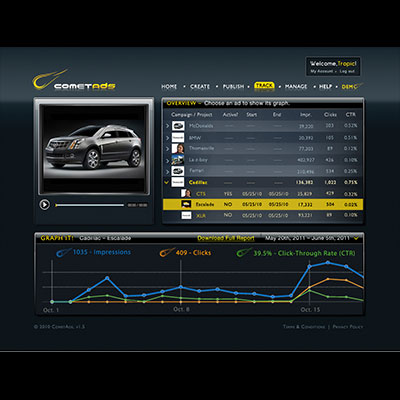The image size is (400, 400).
Task: Open the Manage menu
Action: tap(296, 86)
